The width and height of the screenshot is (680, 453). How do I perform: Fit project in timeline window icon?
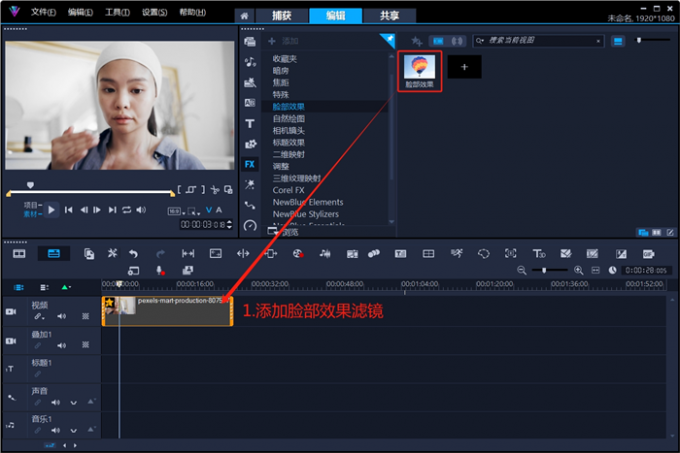(595, 270)
